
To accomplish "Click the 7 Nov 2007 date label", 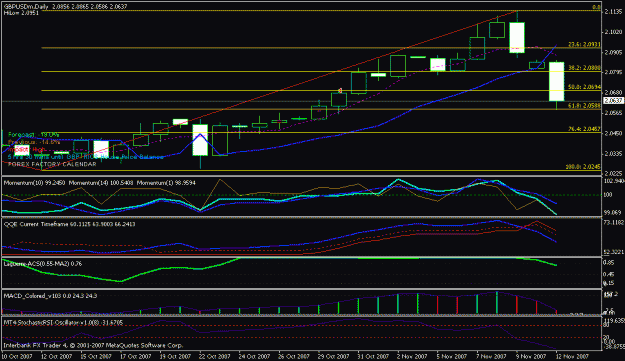I will click(491, 356).
